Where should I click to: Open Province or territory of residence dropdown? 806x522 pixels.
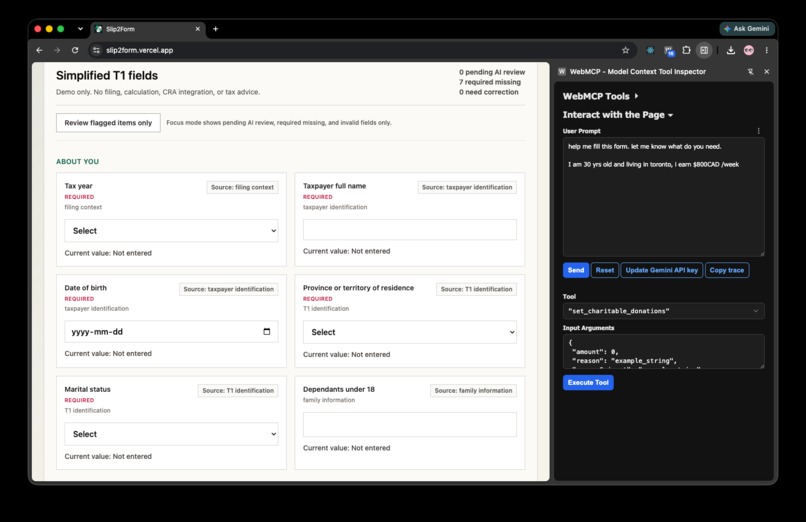(x=410, y=332)
